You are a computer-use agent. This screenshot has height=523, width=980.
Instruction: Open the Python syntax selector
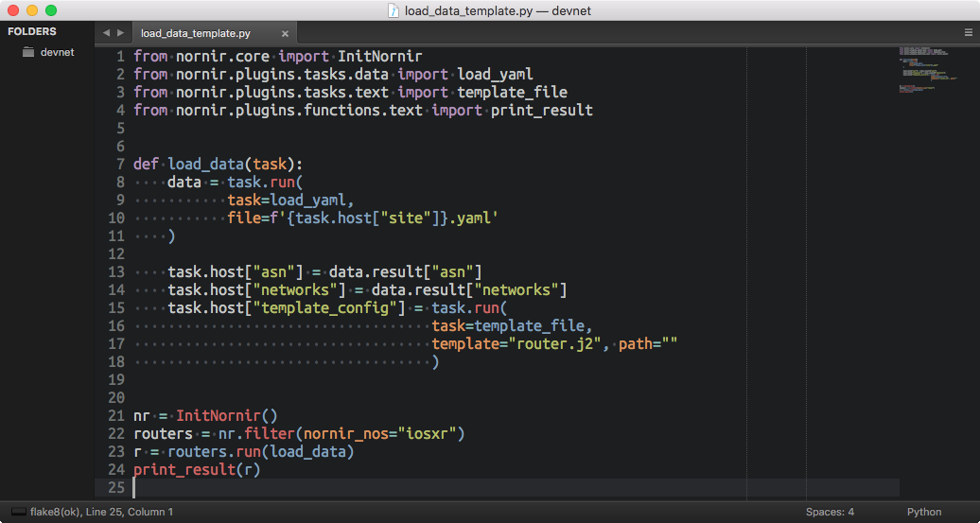[x=923, y=512]
